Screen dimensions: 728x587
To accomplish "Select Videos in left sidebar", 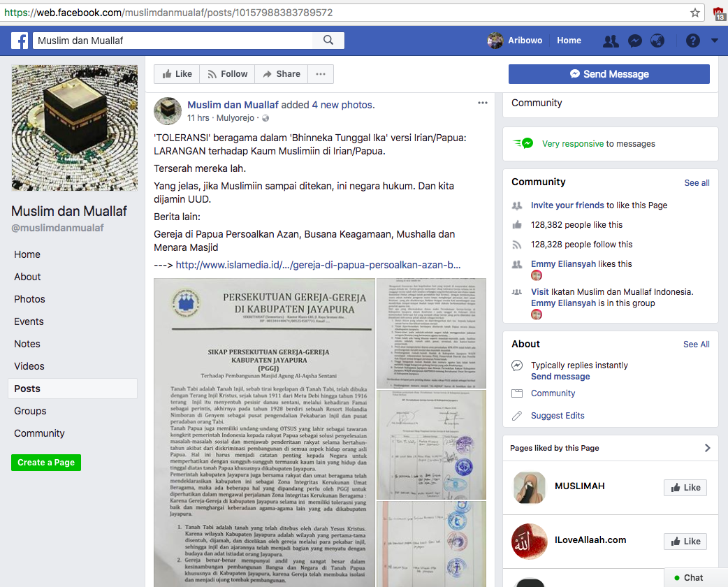I will 29,366.
